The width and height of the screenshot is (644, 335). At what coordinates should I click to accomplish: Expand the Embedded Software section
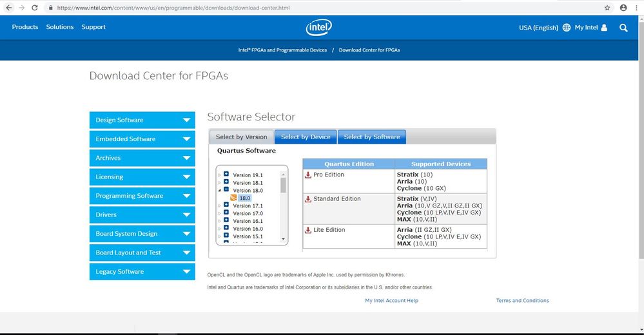point(142,139)
